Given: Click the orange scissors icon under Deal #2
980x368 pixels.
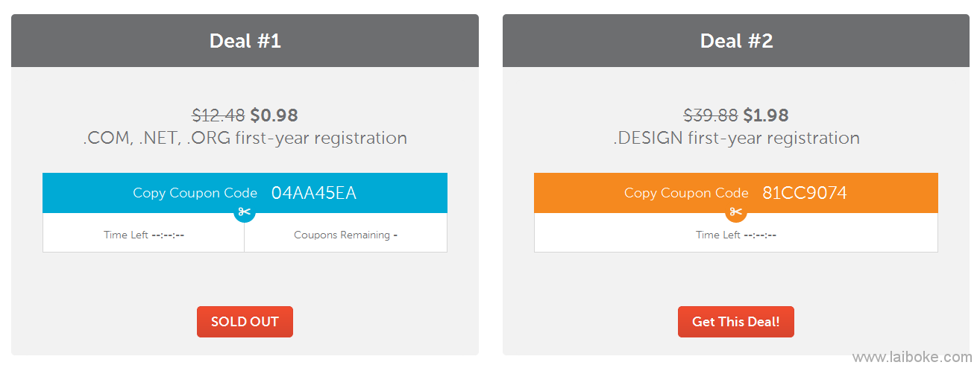Looking at the screenshot, I should pos(736,212).
